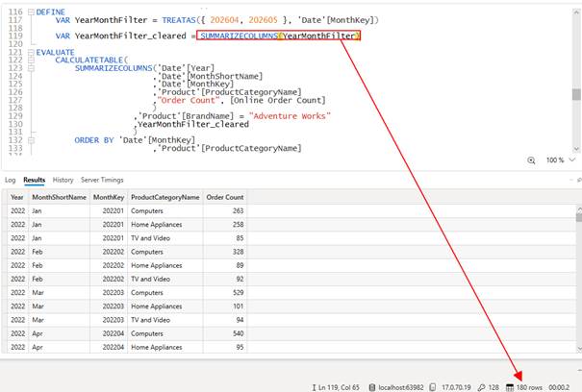Image resolution: width=582 pixels, height=392 pixels.
Task: Collapse the CALCULATETABLE fold at line 122
Action: click(x=31, y=61)
